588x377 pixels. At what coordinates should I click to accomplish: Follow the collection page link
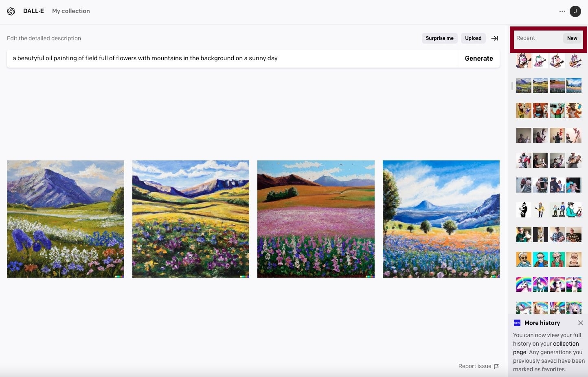[546, 348]
